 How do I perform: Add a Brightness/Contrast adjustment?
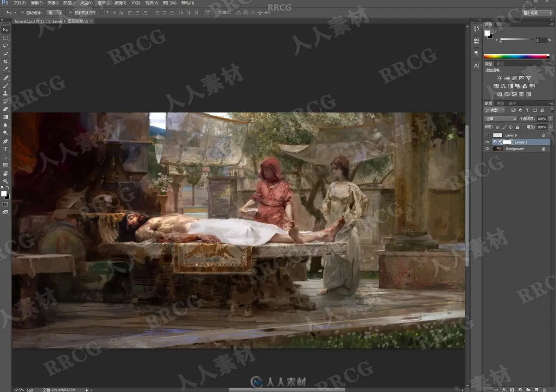click(x=499, y=78)
